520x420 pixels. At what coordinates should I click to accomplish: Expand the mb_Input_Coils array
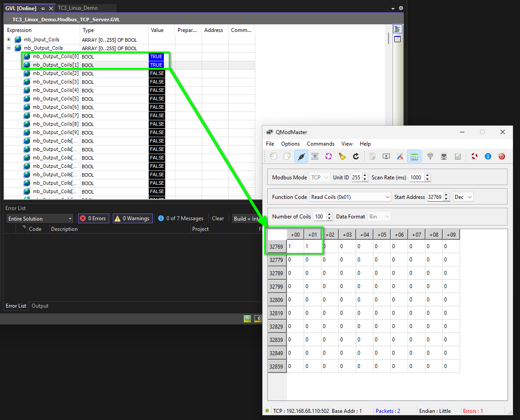click(8, 40)
